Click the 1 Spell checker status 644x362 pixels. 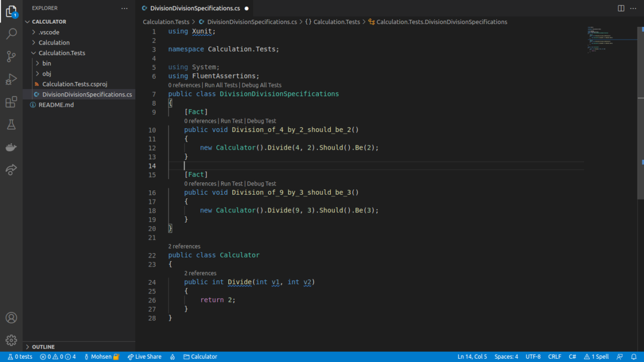[x=596, y=357]
